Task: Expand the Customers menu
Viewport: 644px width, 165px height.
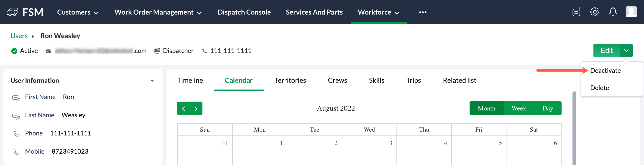Action: [78, 12]
